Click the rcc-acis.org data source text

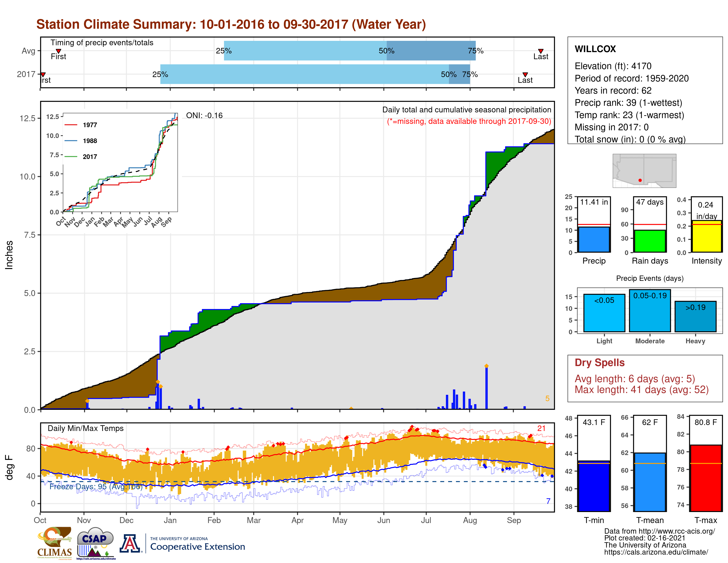pos(659,531)
